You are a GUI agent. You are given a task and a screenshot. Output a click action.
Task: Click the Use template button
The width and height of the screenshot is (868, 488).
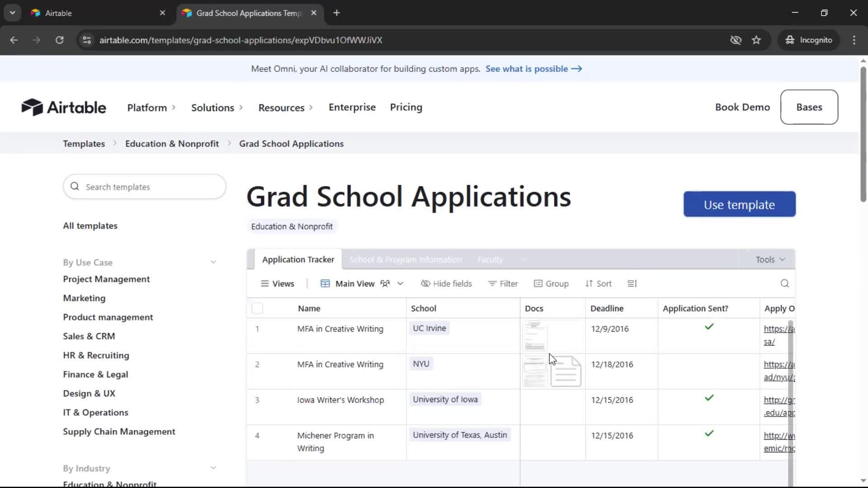click(x=740, y=204)
